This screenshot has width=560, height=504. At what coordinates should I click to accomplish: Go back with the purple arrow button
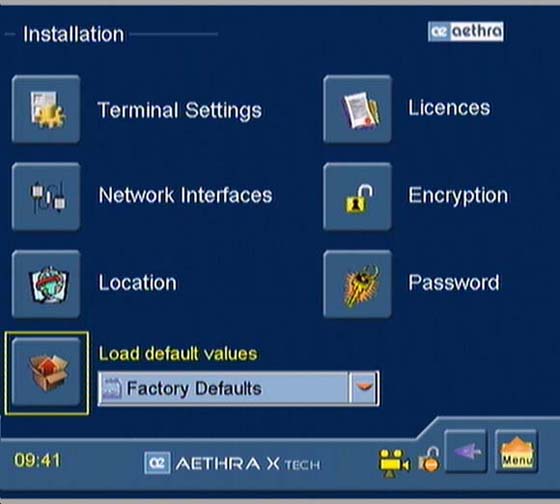pyautogui.click(x=466, y=451)
